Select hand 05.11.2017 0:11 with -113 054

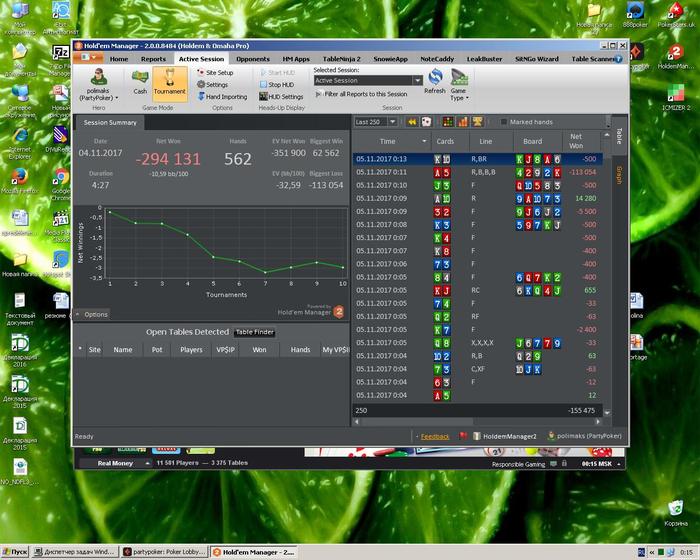(x=477, y=172)
